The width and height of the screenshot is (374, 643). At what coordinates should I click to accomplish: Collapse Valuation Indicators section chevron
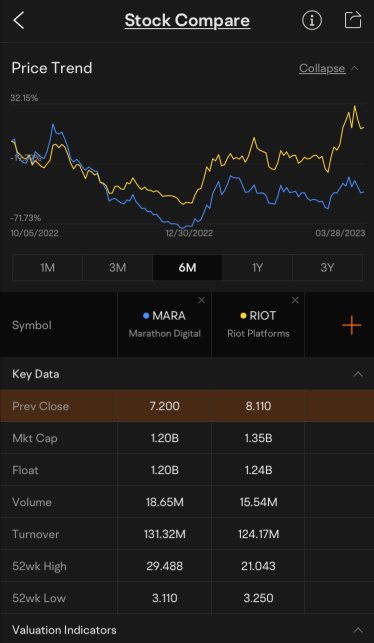tap(358, 630)
